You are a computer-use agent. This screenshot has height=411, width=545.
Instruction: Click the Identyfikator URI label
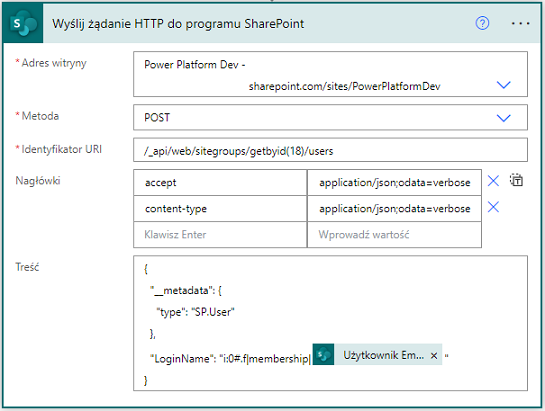[62, 149]
